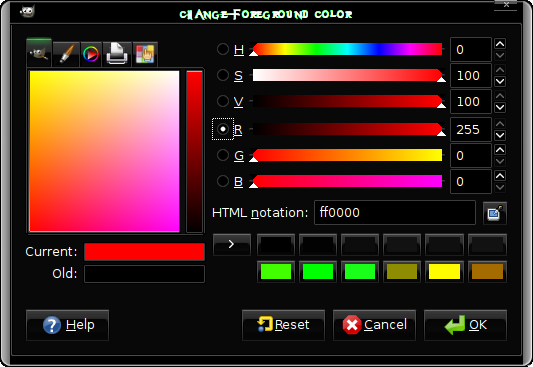
Task: Decrease the S value with down arrow
Action: click(x=500, y=82)
